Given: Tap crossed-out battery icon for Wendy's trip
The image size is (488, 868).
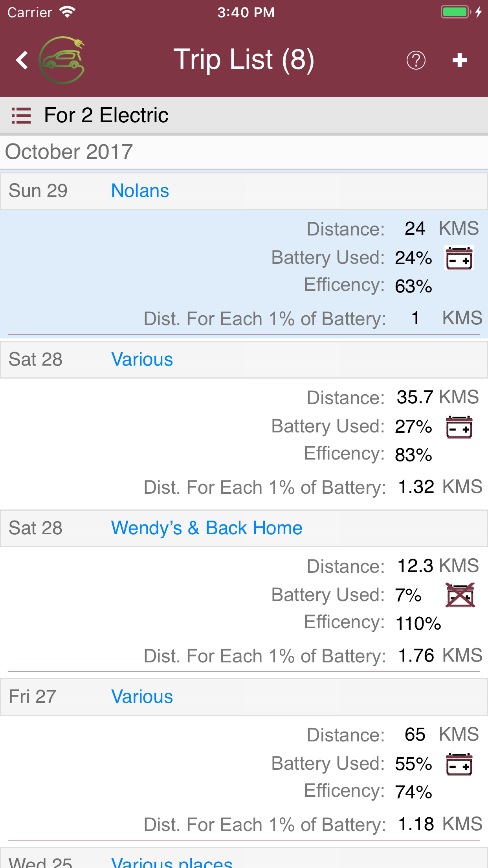Looking at the screenshot, I should (x=460, y=595).
